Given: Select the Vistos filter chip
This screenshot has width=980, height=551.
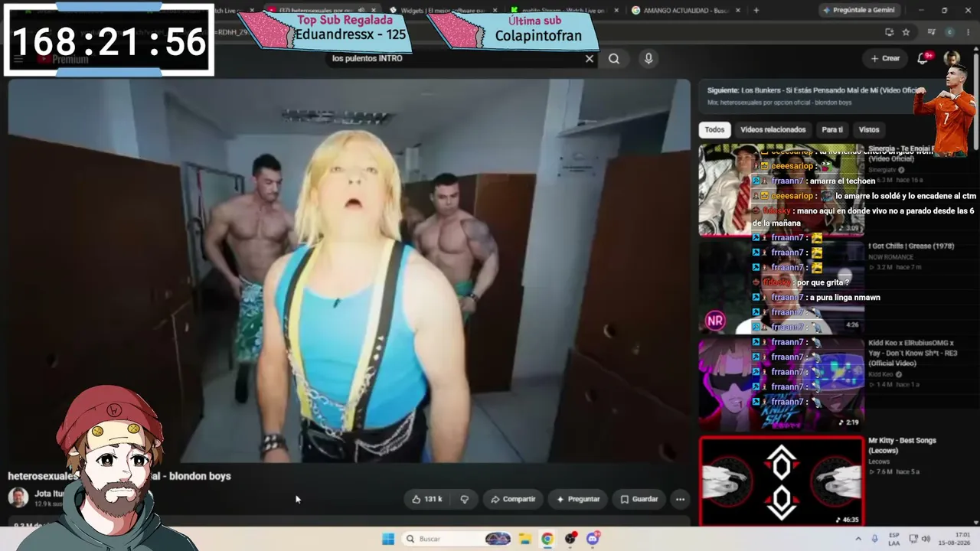Looking at the screenshot, I should click(x=869, y=129).
